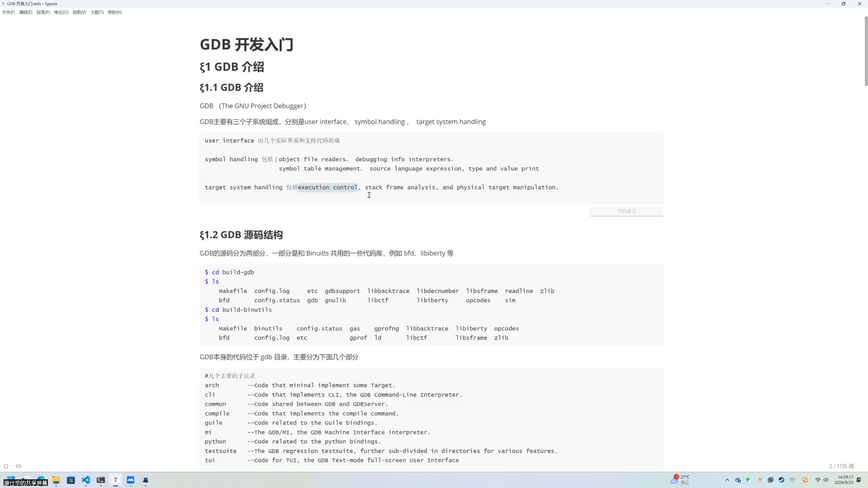
Task: Click the 'tui' directory entry line
Action: 332,460
